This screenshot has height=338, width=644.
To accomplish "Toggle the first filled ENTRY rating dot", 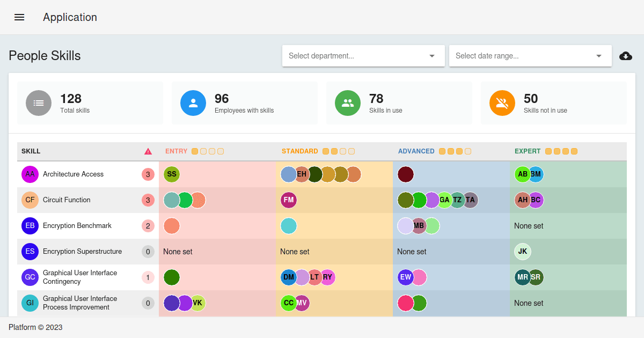I will [x=194, y=151].
